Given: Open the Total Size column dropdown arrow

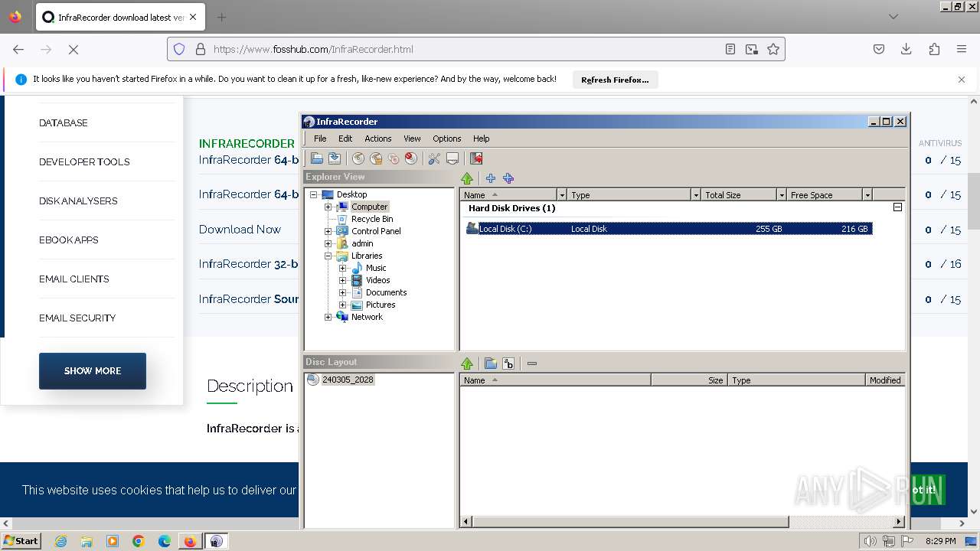Looking at the screenshot, I should (x=781, y=195).
